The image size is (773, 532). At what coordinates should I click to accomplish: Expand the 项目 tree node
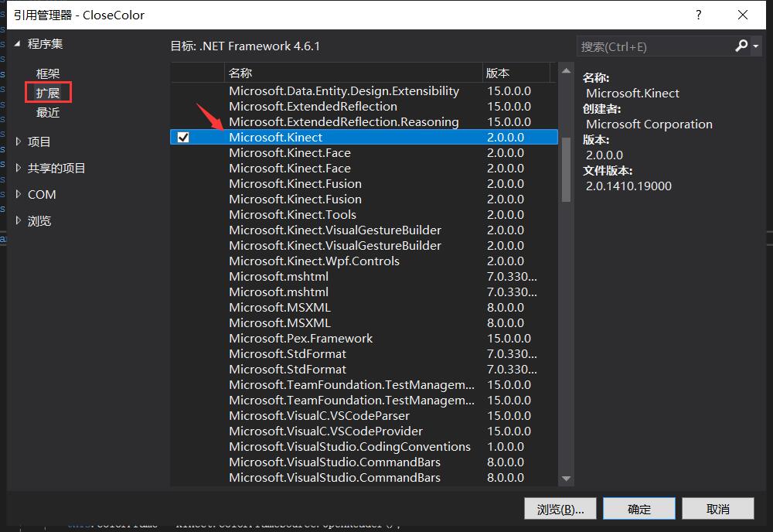(x=19, y=142)
